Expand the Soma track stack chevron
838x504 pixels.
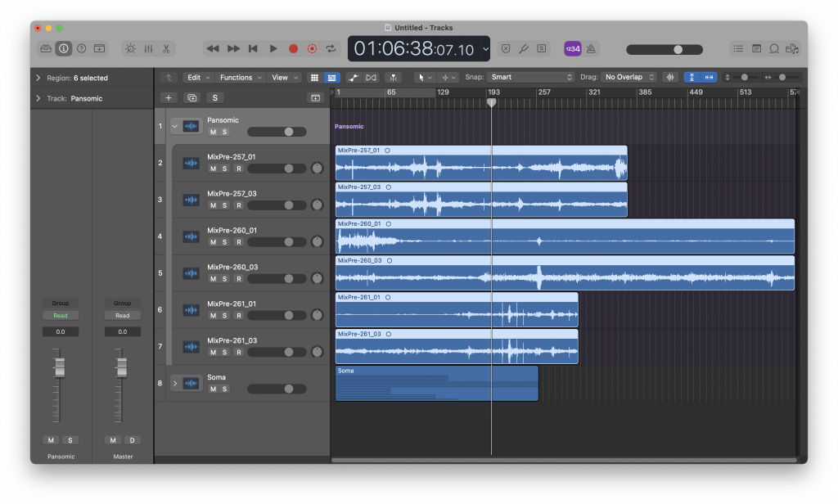point(175,383)
